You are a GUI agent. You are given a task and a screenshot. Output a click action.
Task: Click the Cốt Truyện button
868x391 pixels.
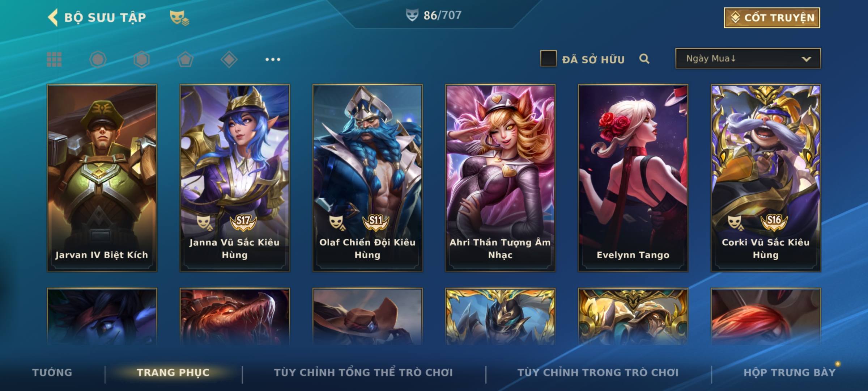click(772, 18)
